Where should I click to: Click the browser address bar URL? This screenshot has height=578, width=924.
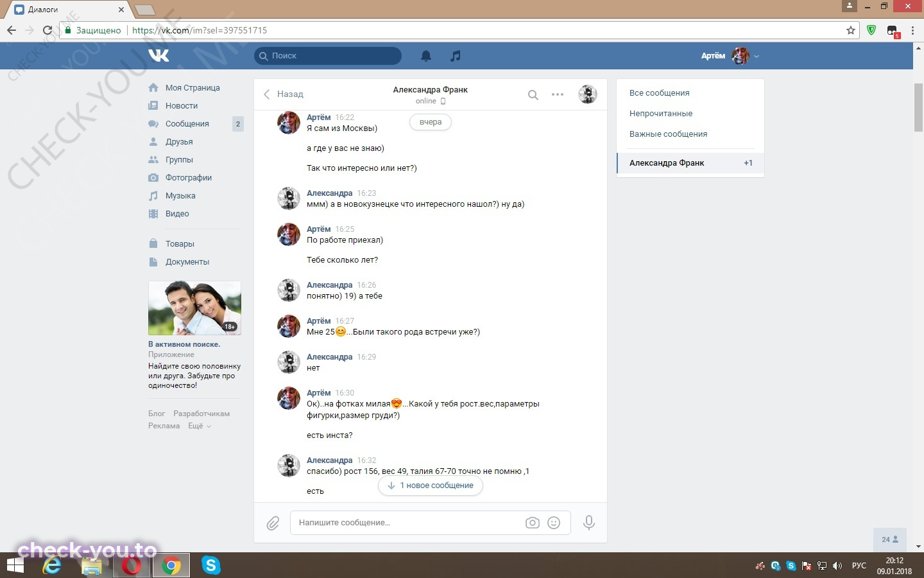click(x=200, y=30)
